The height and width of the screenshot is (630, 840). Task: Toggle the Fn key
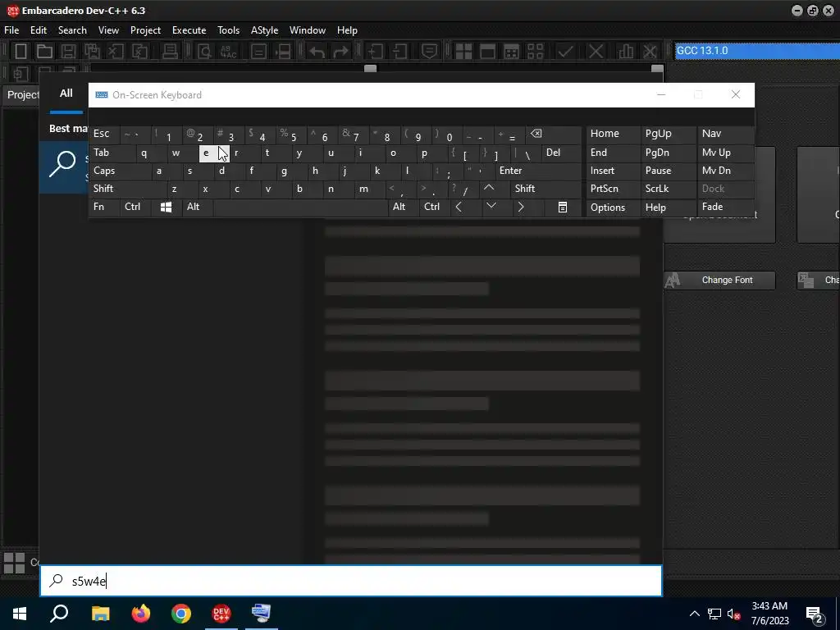(104, 207)
